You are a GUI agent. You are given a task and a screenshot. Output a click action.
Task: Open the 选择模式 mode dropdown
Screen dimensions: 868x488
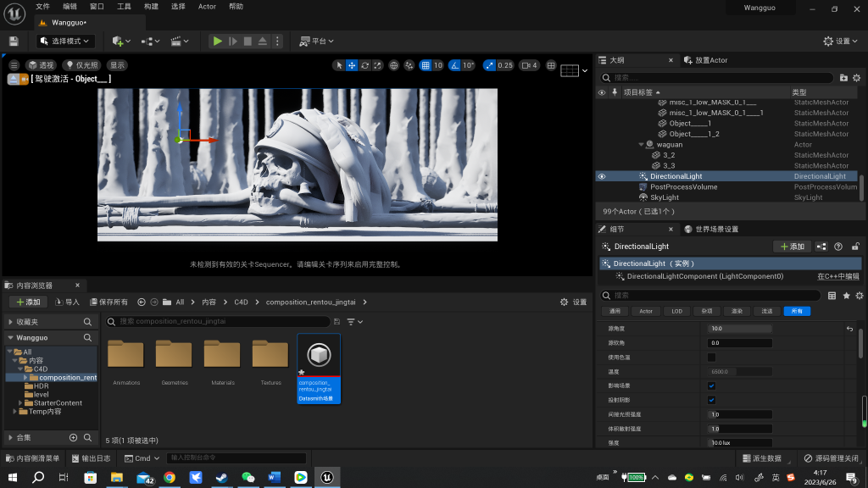point(65,42)
